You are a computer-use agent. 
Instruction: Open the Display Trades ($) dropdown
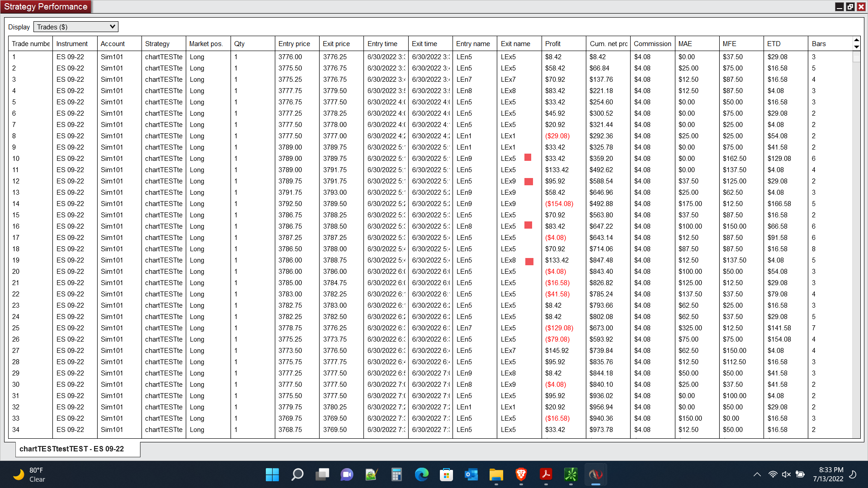point(76,27)
